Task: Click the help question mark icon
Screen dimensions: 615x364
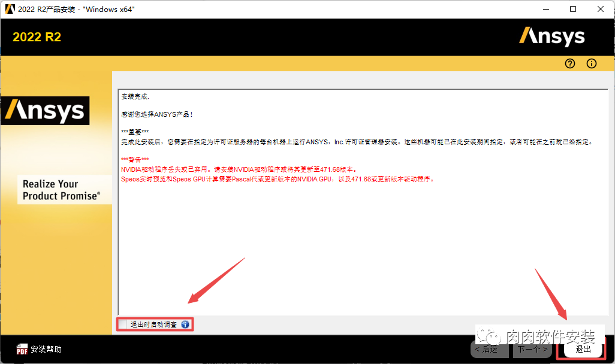Action: click(570, 63)
